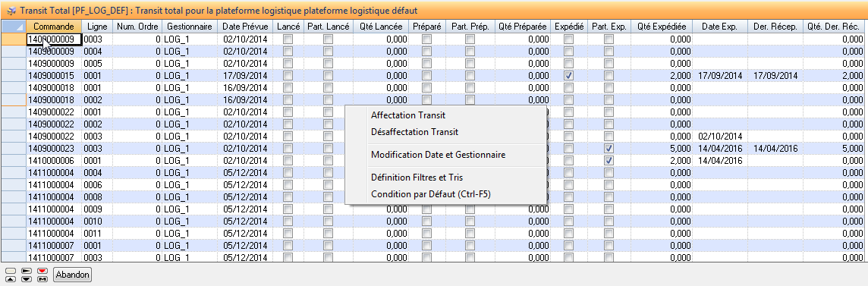Click the black up-arrow navigation icon

(11, 279)
